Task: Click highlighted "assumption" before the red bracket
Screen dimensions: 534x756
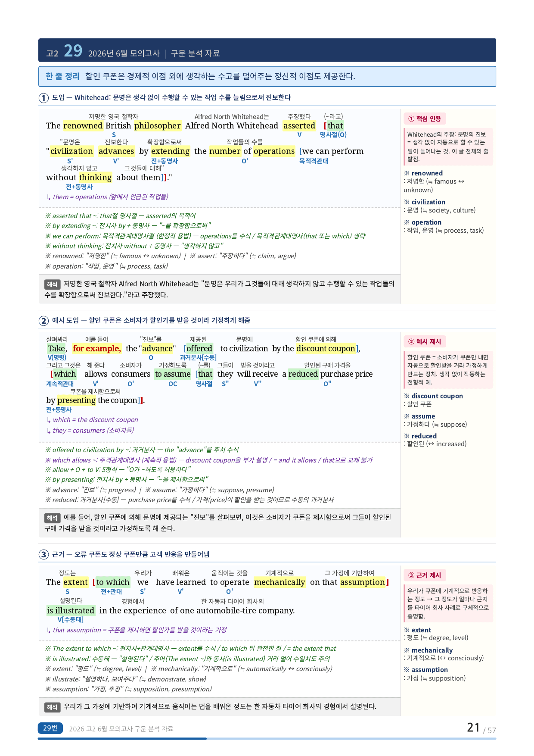Action: point(363,582)
